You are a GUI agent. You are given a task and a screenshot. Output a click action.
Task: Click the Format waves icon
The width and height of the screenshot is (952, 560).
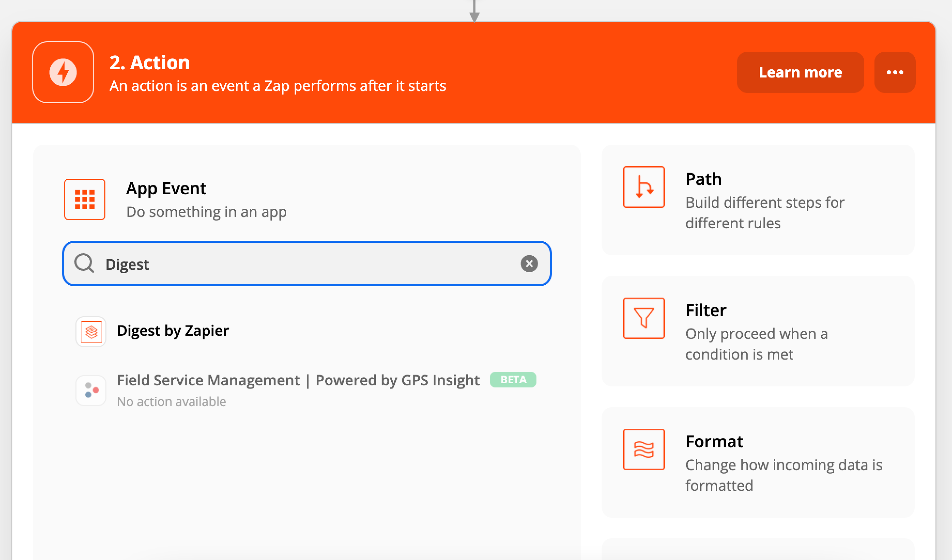[x=644, y=449]
